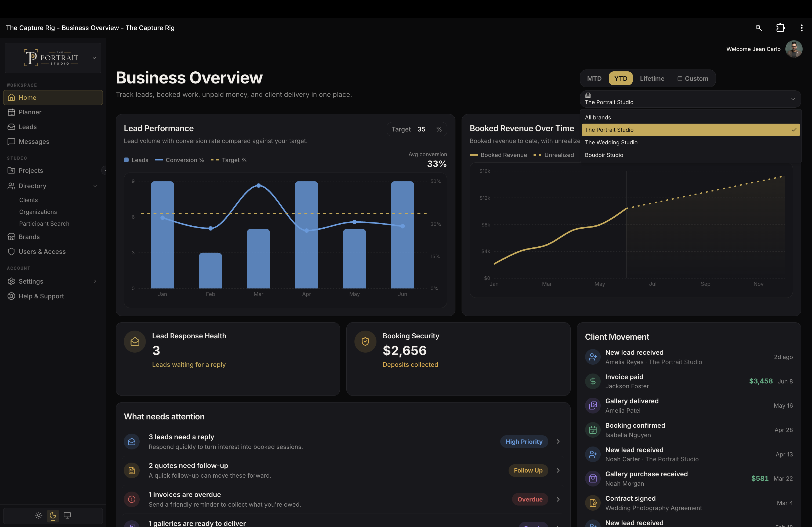Choose The Portrait Studio option in list
This screenshot has width=812, height=527.
tap(691, 130)
